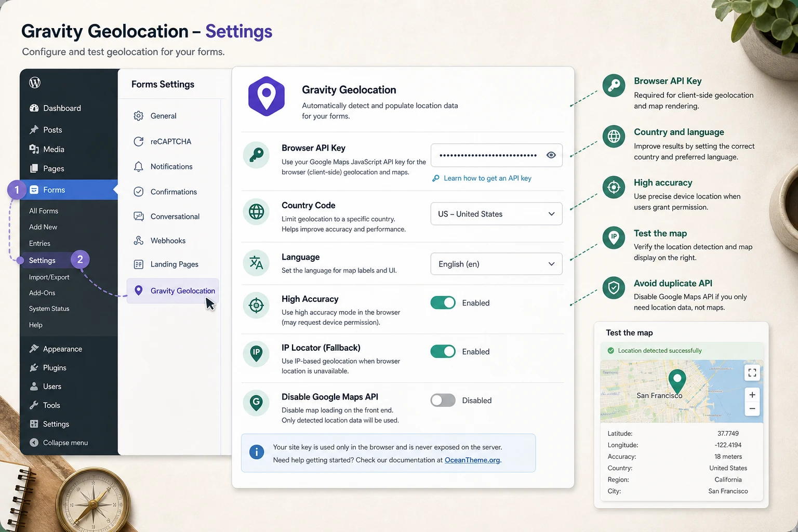Open the Language dropdown
This screenshot has height=532, width=798.
496,264
